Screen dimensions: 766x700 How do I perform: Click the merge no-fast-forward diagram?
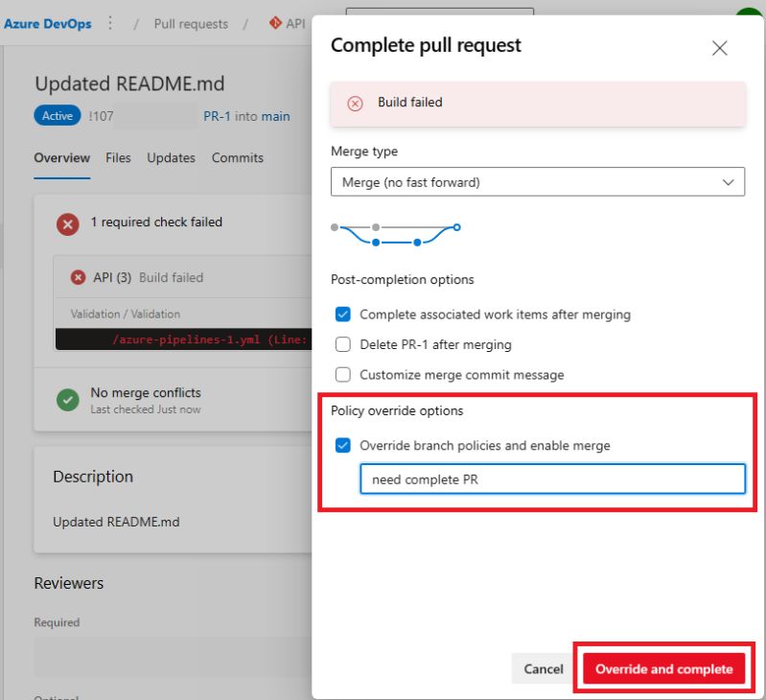pos(396,235)
